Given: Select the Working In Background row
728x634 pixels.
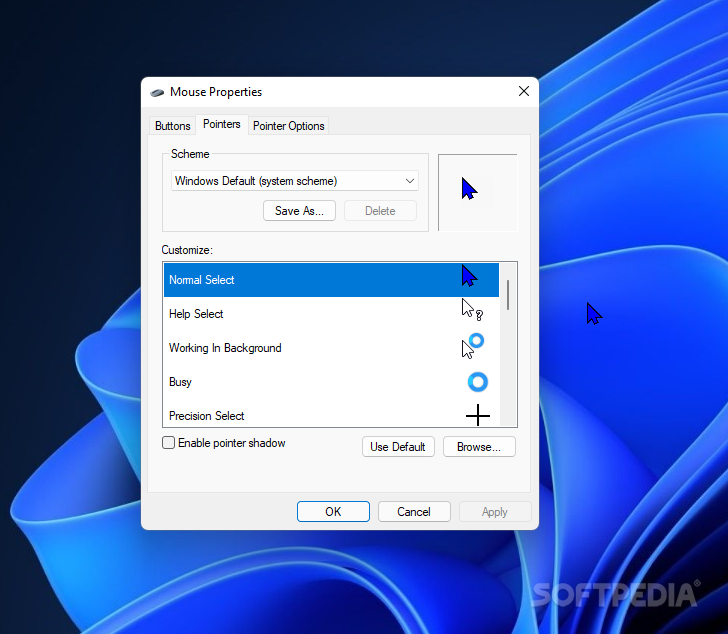Looking at the screenshot, I should (331, 348).
